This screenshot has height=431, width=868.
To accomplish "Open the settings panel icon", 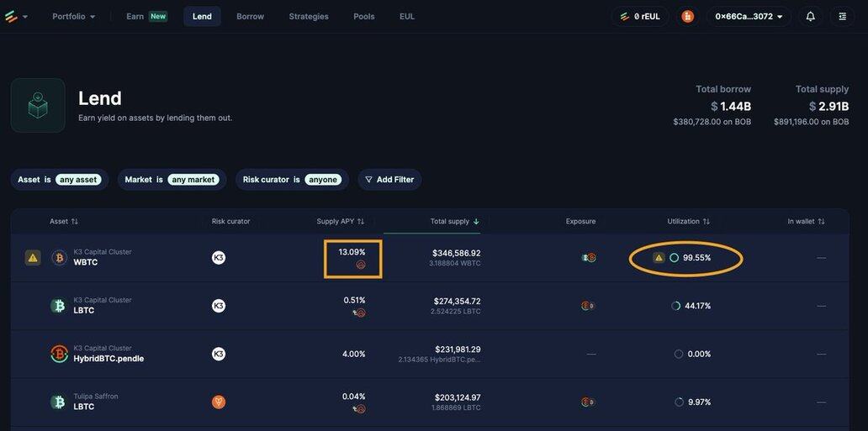I will [843, 17].
